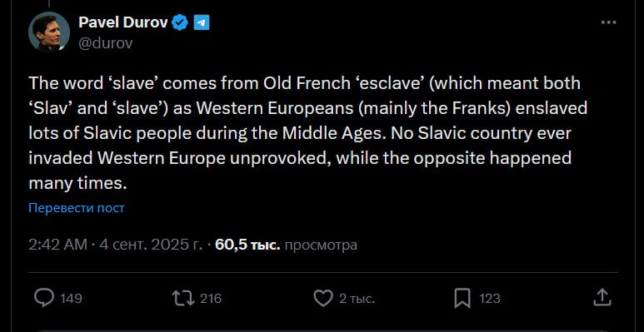Click the blue verified checkmark badge
This screenshot has height=332, width=644.
click(179, 22)
